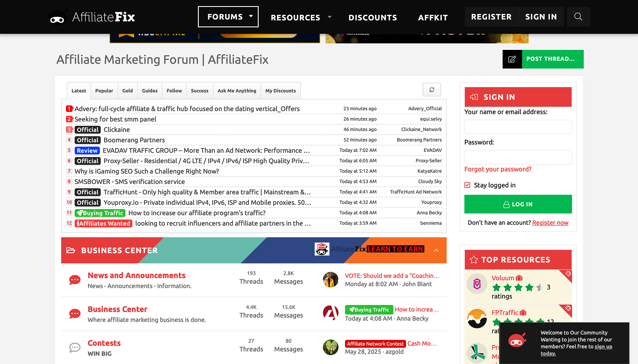
Task: Expand the Forums dropdown arrow
Action: [251, 16]
